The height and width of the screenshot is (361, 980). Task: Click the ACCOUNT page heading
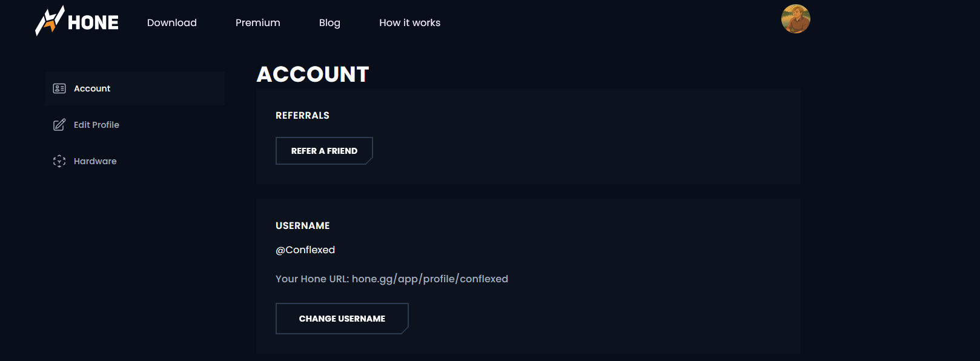tap(313, 75)
